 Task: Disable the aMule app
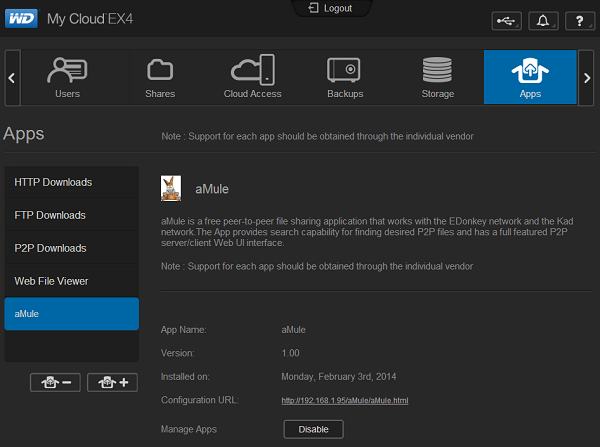coord(313,429)
